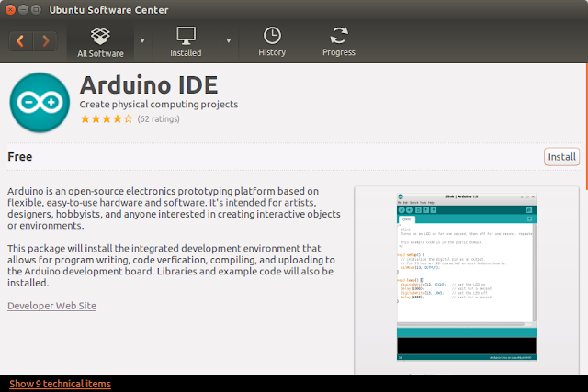Show 9 technical items
This screenshot has height=392, width=588.
pyautogui.click(x=60, y=384)
